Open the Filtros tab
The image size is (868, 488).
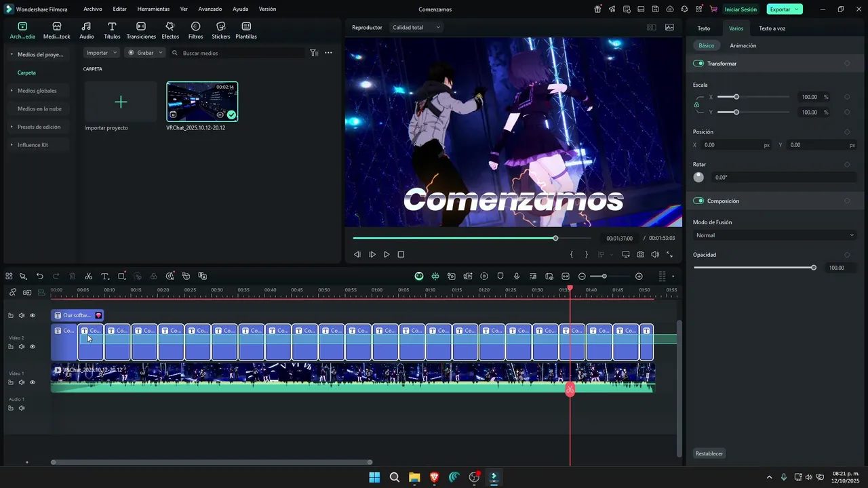point(195,30)
